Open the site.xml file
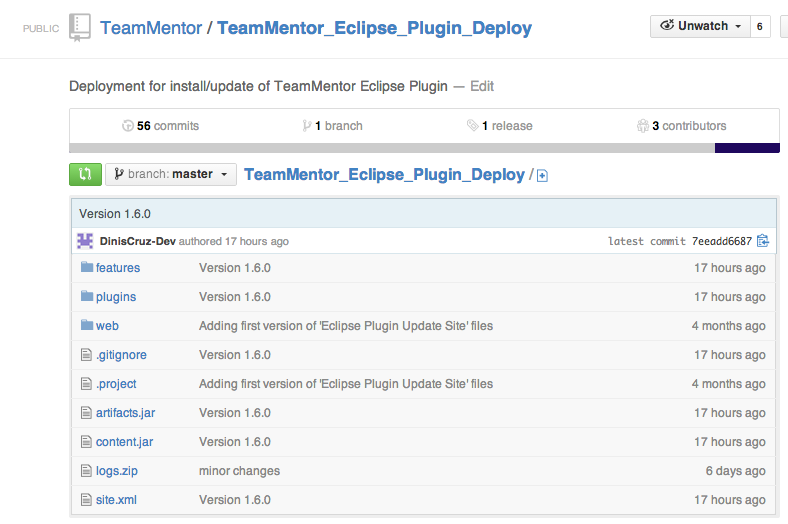The height and width of the screenshot is (524, 788). [116, 500]
